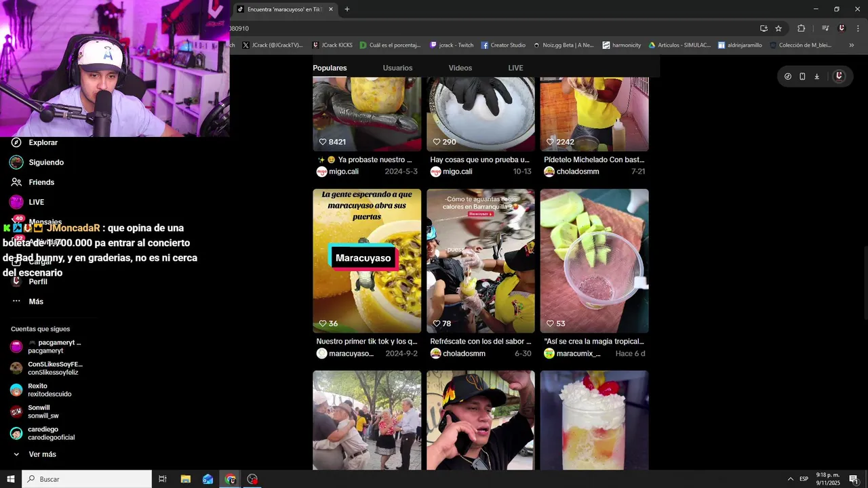Click the install/cast icon in address bar

click(764, 28)
